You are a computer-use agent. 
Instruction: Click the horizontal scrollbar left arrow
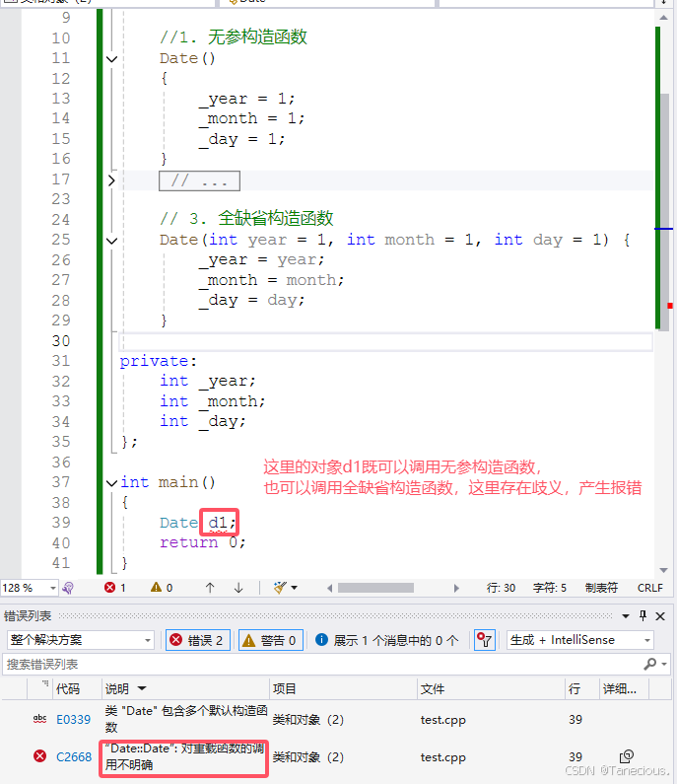(330, 588)
